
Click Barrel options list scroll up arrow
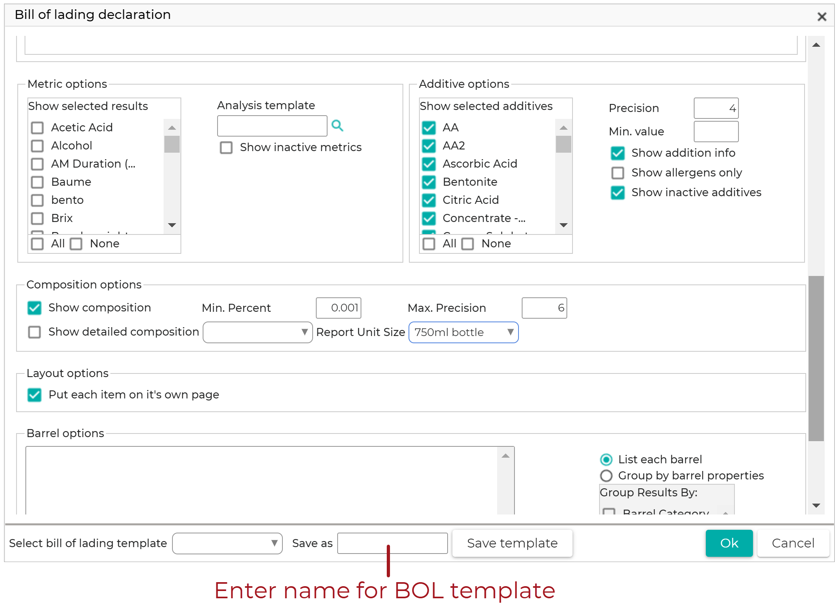click(x=506, y=456)
